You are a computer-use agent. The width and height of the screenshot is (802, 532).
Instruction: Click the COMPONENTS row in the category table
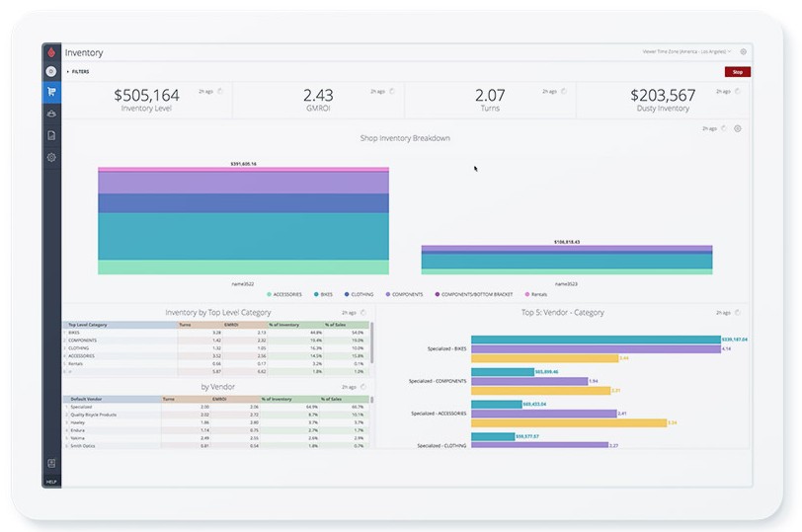pyautogui.click(x=216, y=341)
